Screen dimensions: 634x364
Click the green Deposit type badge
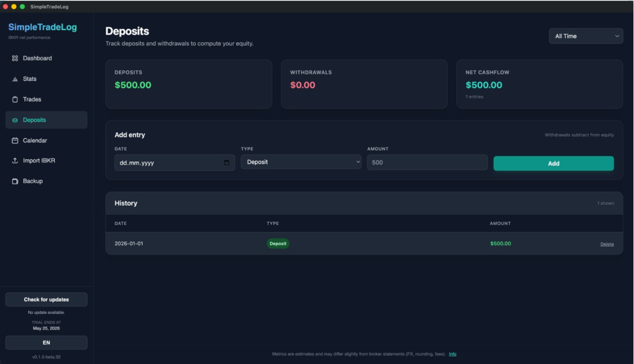[278, 244]
